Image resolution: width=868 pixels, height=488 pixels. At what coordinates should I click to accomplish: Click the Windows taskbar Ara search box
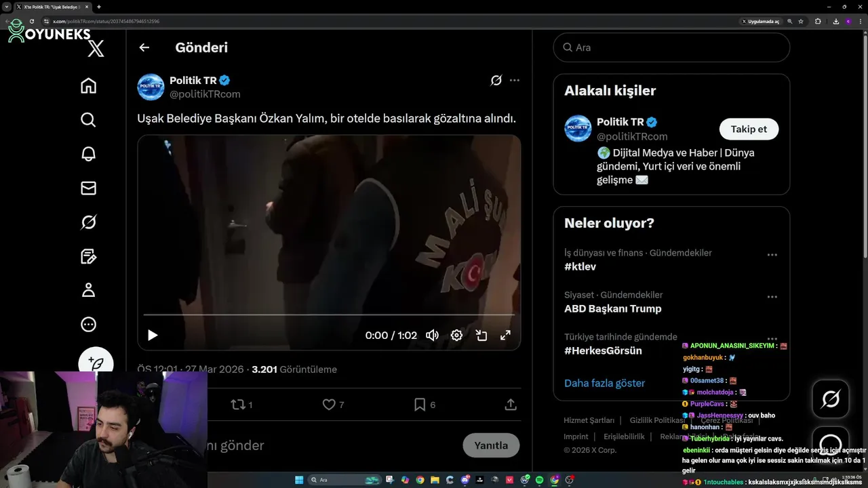(x=344, y=480)
